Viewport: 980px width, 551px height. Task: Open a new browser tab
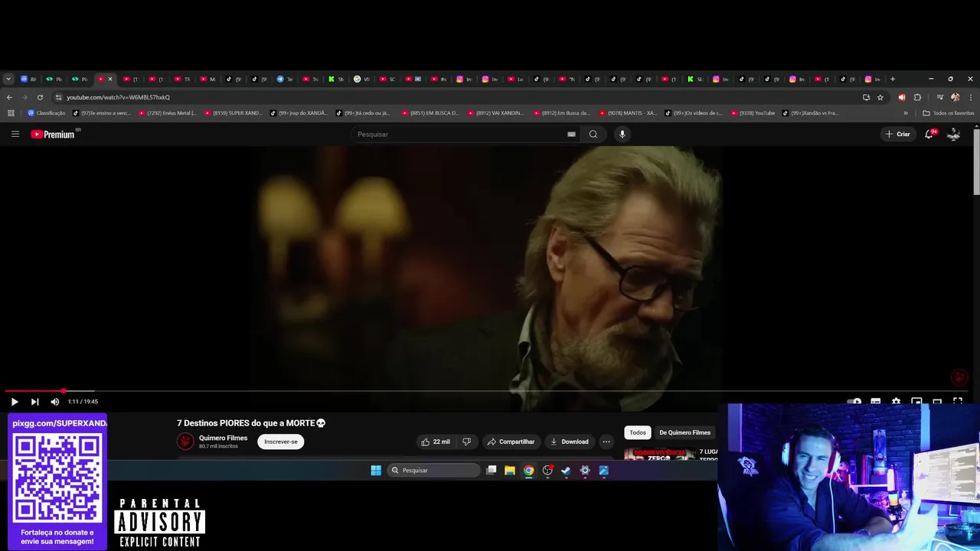(892, 79)
